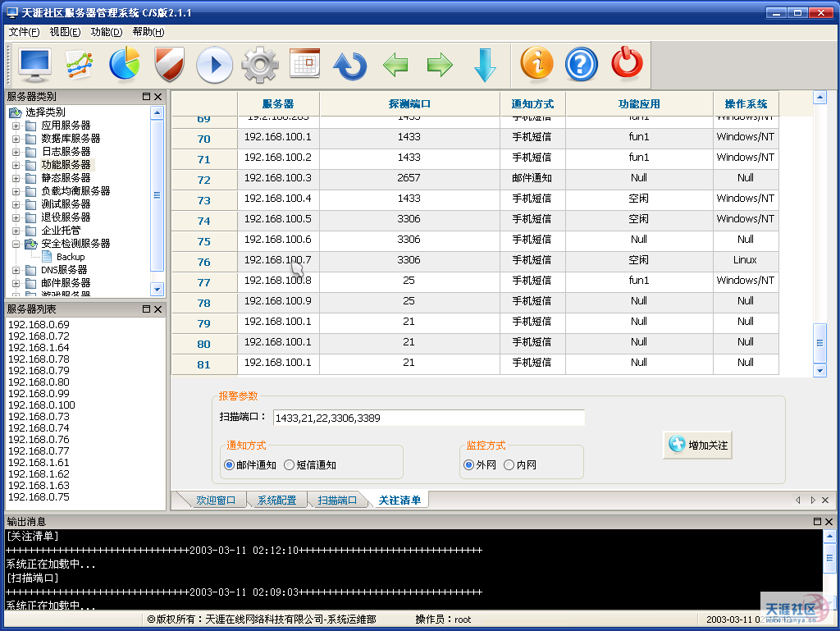Select 192.168.0.100 in the server list
840x631 pixels.
pos(42,405)
